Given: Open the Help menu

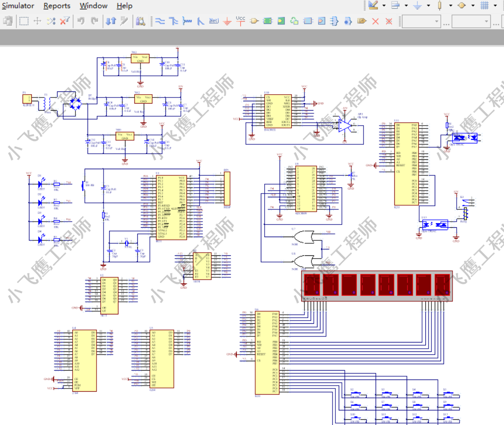Looking at the screenshot, I should tap(125, 6).
